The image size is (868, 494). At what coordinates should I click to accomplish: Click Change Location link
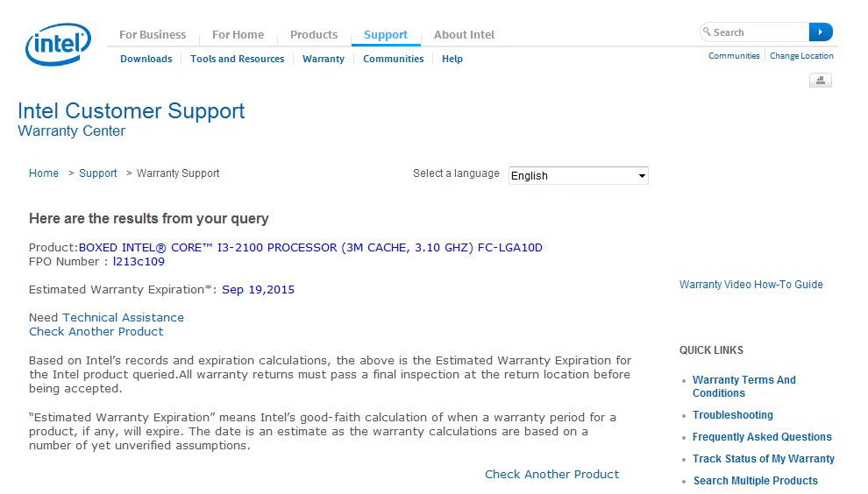(x=801, y=56)
